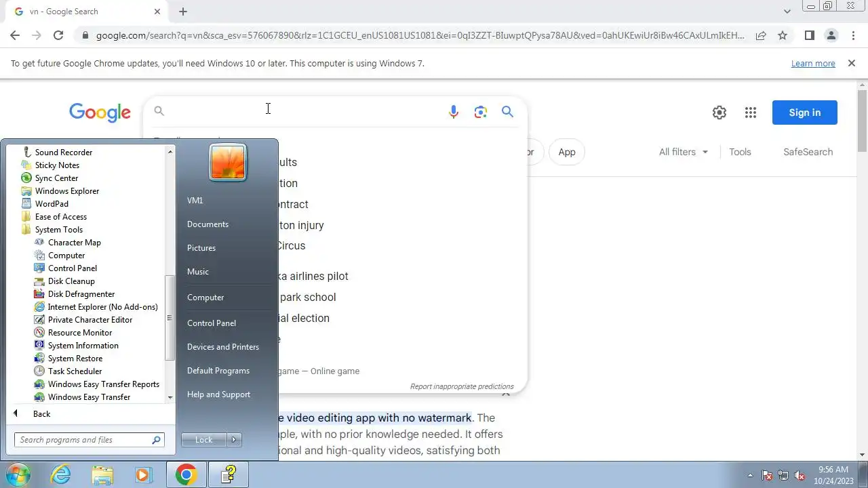The height and width of the screenshot is (488, 868).
Task: Click the volume muted tray icon
Action: 800,476
